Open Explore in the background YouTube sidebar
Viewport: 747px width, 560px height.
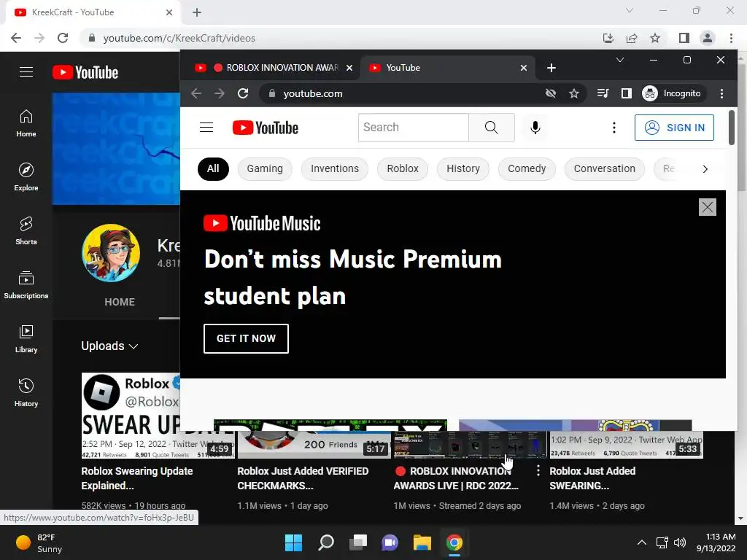[x=26, y=177]
